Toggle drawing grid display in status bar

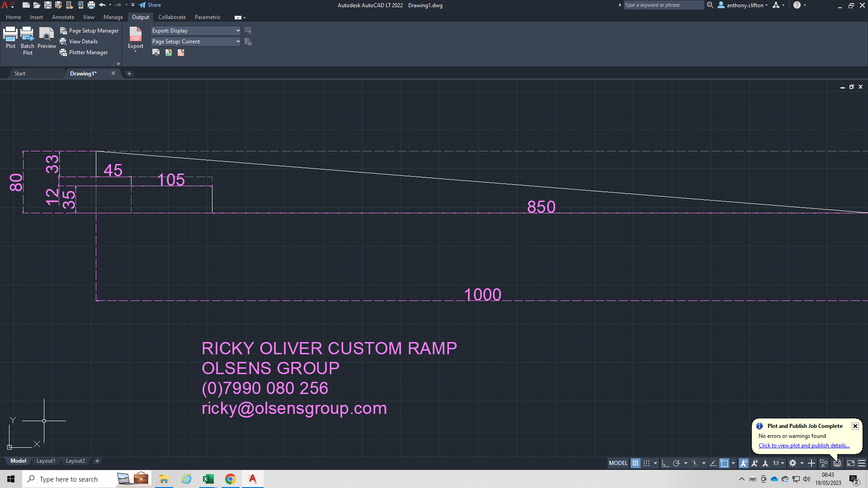click(x=635, y=463)
